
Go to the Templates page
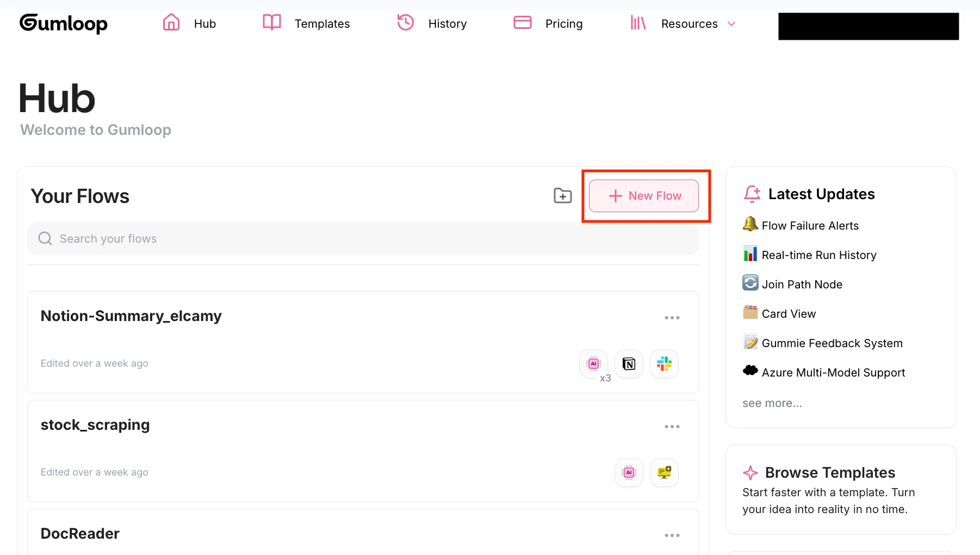tap(321, 24)
